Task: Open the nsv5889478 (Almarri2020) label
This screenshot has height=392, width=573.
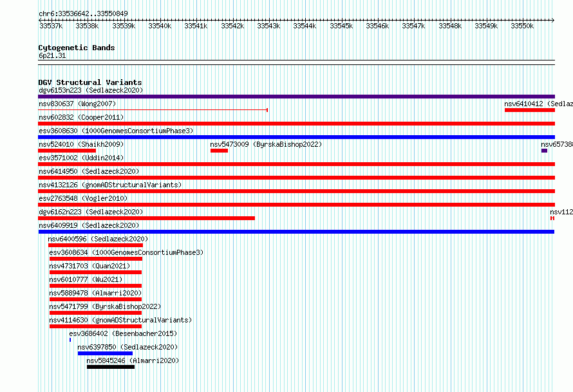Action: click(x=95, y=293)
